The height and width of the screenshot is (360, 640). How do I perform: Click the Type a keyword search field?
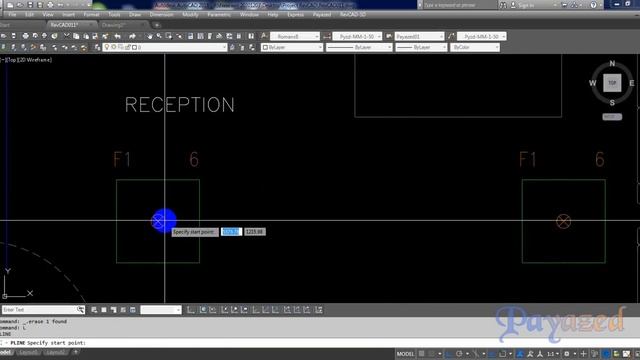click(x=459, y=5)
